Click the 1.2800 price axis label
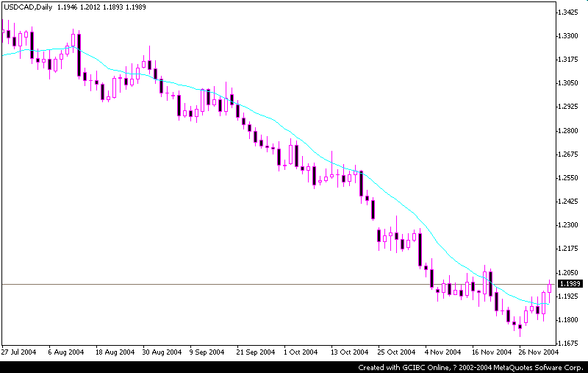 tap(567, 131)
